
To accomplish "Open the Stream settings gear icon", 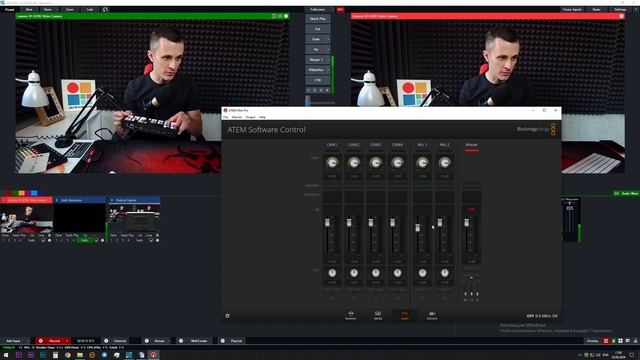I will [x=147, y=341].
